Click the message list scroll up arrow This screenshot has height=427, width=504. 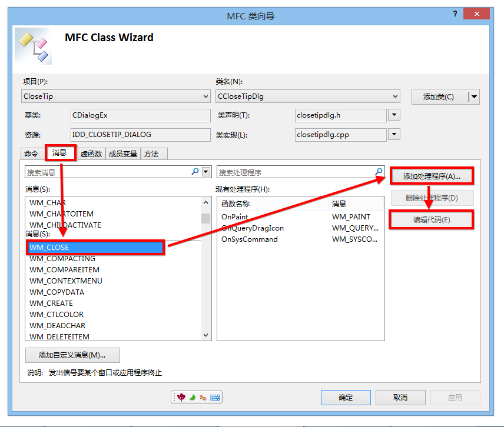pos(205,202)
